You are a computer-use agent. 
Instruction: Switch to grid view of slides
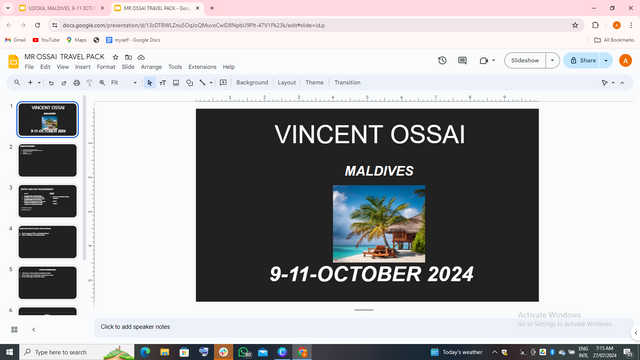click(x=14, y=329)
